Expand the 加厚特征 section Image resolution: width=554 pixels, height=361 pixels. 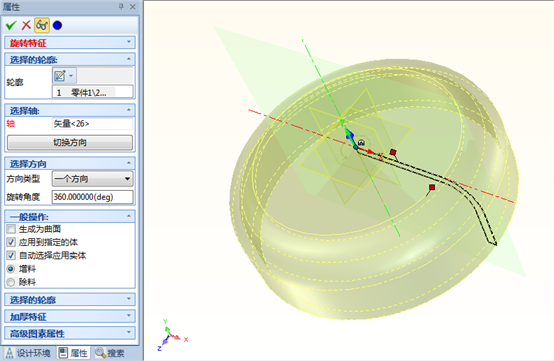pyautogui.click(x=70, y=316)
